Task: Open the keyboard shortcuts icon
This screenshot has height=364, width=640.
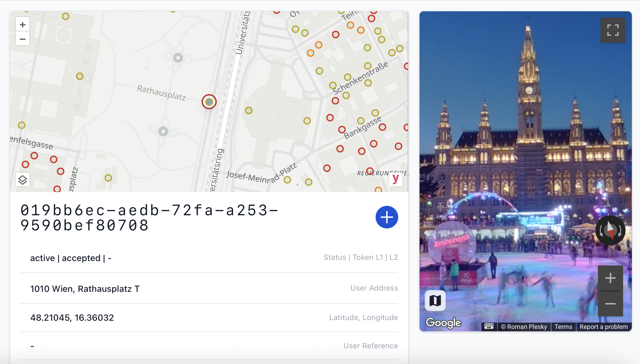Action: point(489,326)
